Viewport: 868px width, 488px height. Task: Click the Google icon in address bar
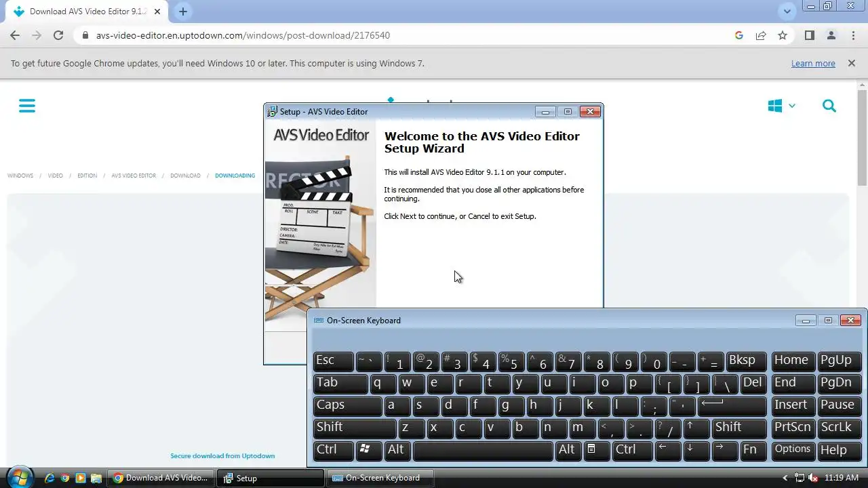point(739,35)
